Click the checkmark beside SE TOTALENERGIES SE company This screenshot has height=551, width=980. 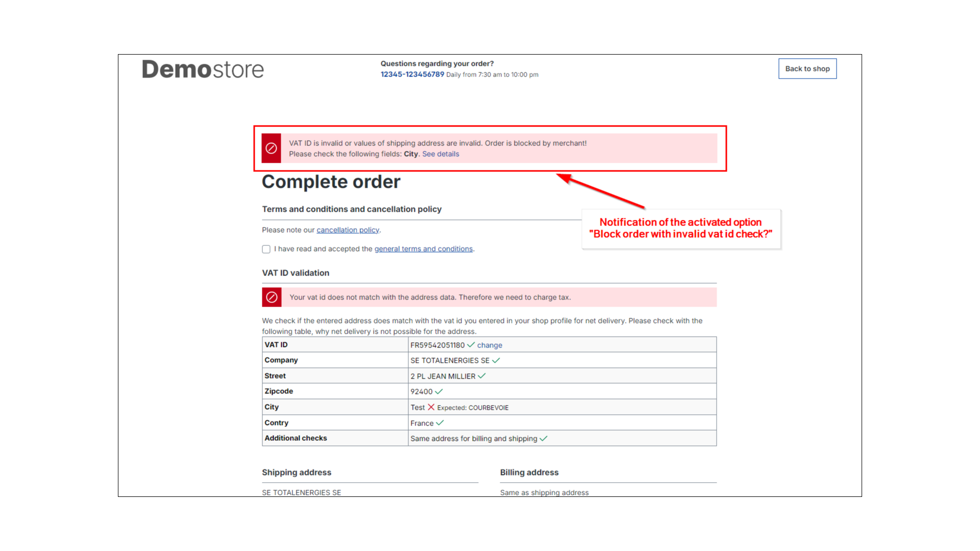[x=496, y=360]
